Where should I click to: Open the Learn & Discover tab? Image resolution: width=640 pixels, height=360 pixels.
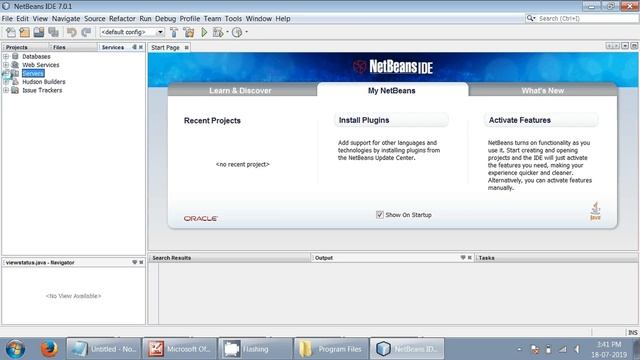tap(240, 91)
